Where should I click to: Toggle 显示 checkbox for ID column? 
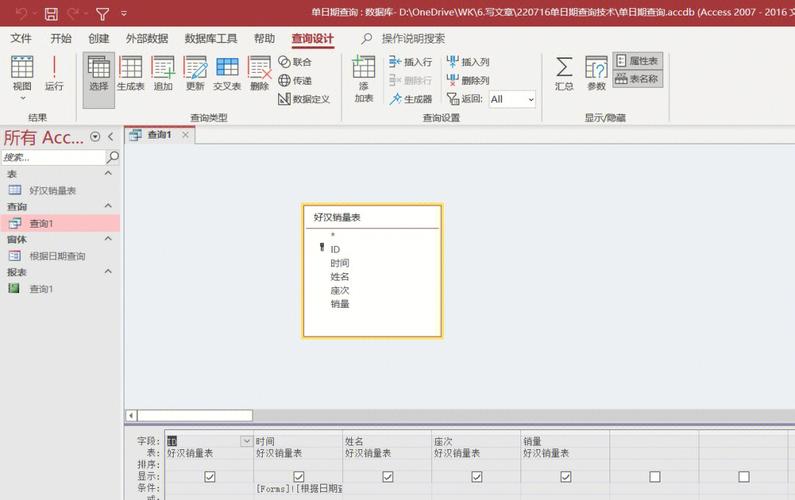pos(209,477)
